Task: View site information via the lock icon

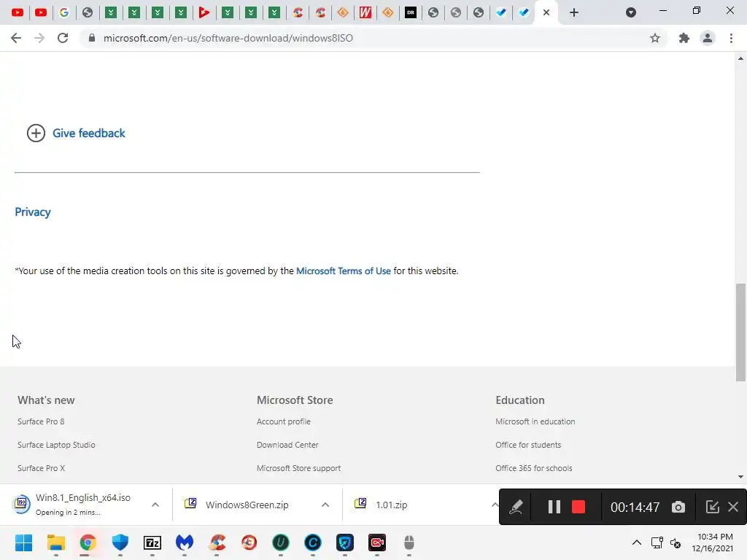Action: pos(92,38)
